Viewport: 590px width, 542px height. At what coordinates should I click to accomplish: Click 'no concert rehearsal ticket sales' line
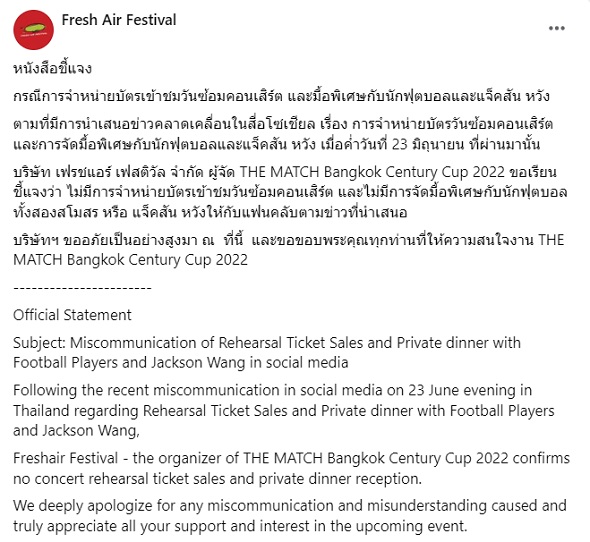coord(217,479)
